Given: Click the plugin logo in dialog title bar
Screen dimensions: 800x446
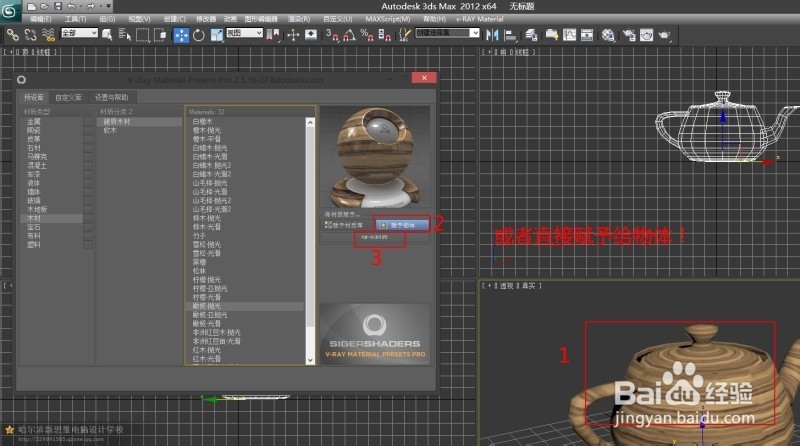Looking at the screenshot, I should pyautogui.click(x=21, y=79).
